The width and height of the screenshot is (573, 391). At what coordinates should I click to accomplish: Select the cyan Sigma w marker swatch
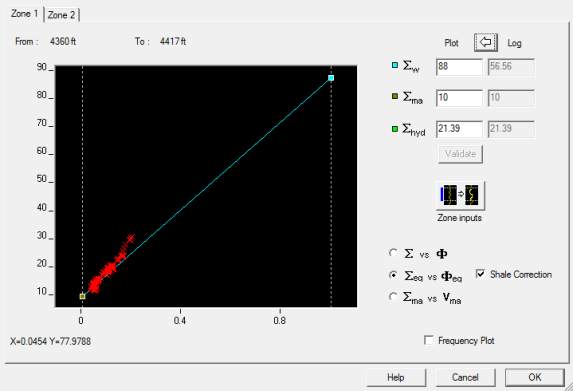(395, 65)
